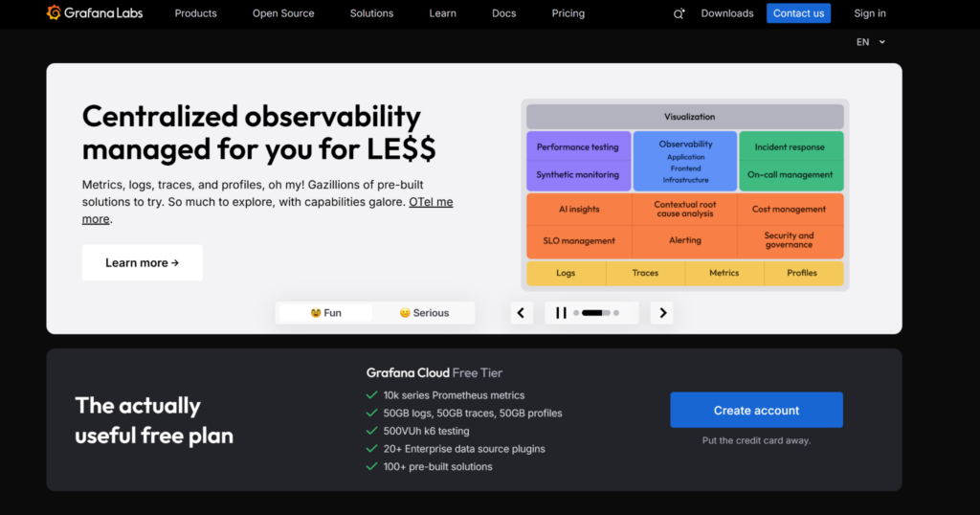The width and height of the screenshot is (980, 515).
Task: Switch to Serious mode
Action: pos(424,312)
